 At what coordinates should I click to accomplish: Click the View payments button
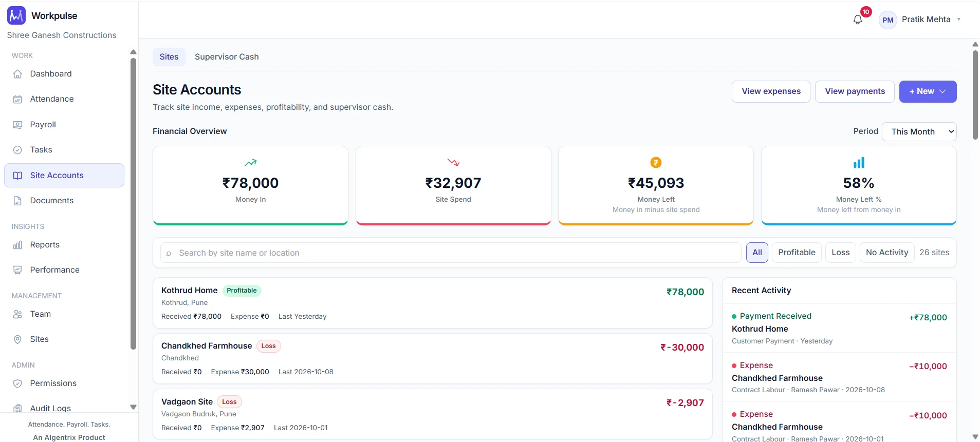[855, 91]
